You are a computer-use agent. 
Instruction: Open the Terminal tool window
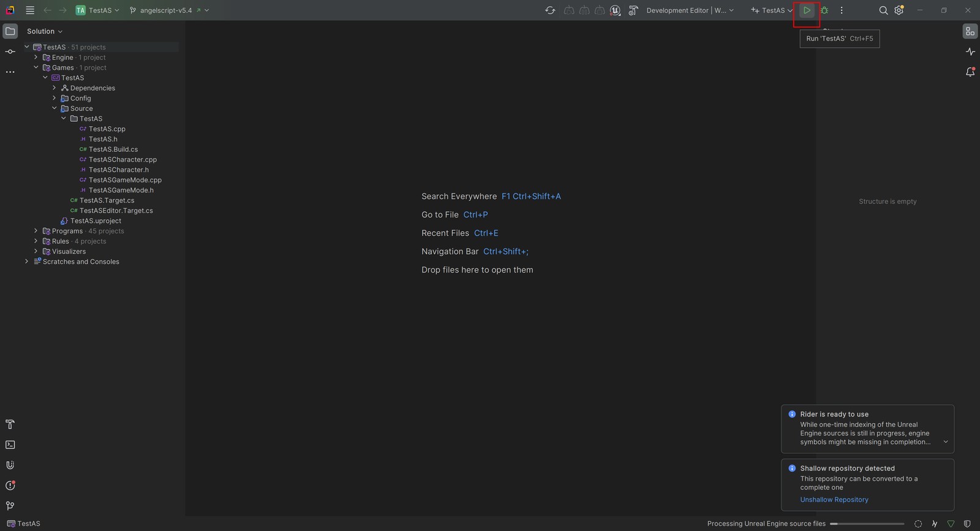[10, 445]
